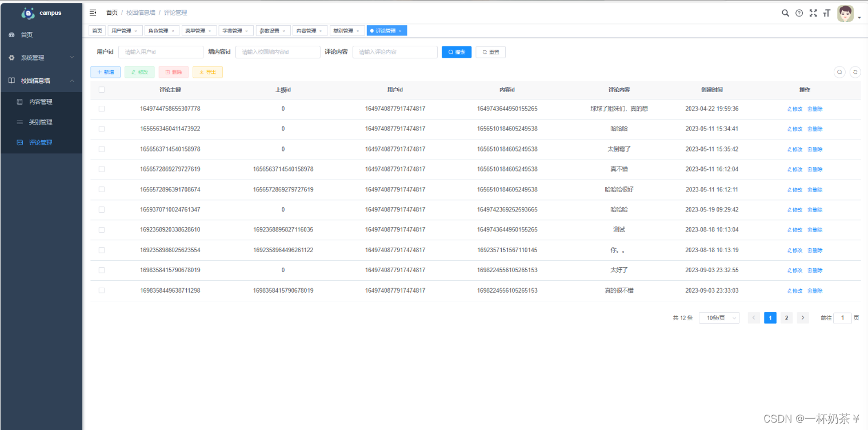Close the active 评论管理 tab with its x
The width and height of the screenshot is (868, 430).
point(400,31)
